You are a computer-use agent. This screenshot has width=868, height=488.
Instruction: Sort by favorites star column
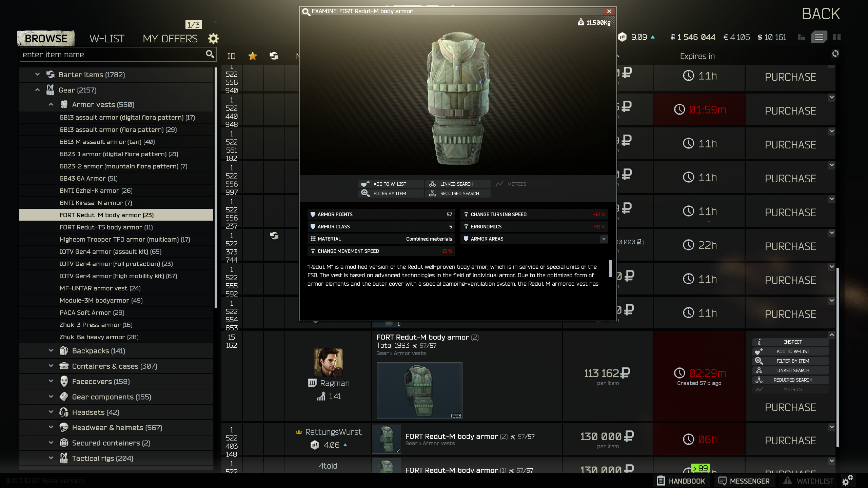(x=253, y=56)
